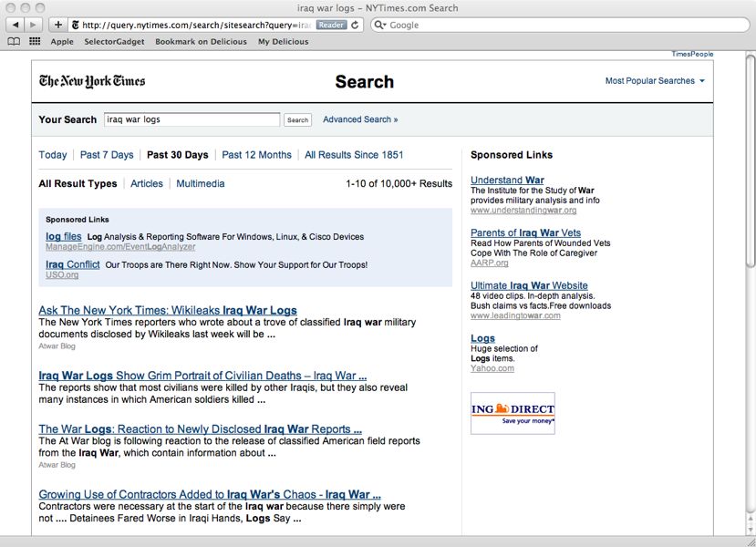Open 'The War Logs: Reaction' result
Screen dimensions: 756x547
coord(200,429)
